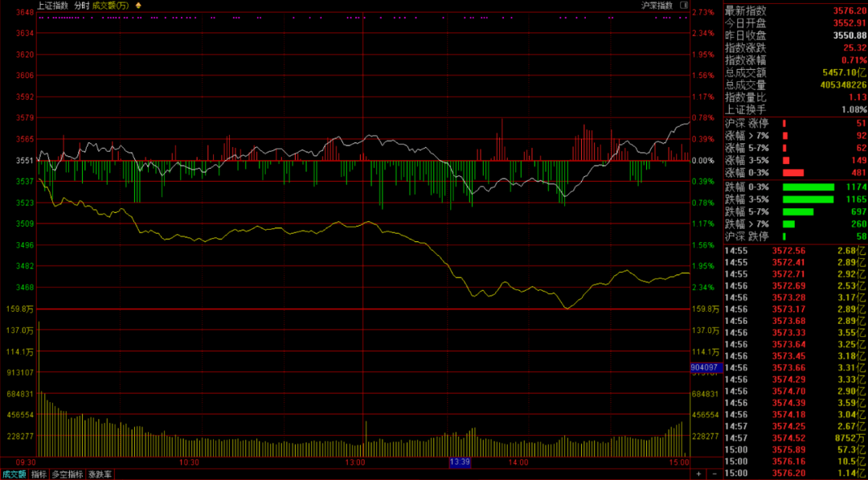Click the plus zoom button below chart
The image size is (868, 480).
coord(698,474)
